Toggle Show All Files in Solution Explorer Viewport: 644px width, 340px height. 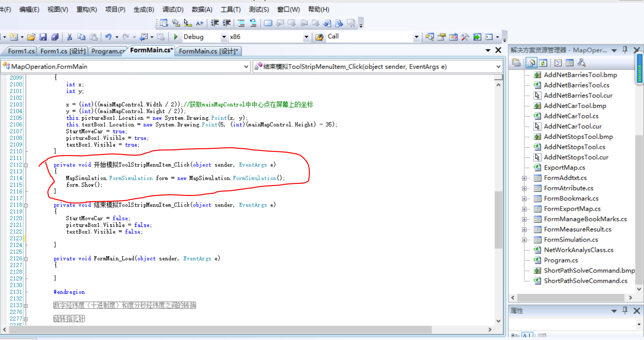pyautogui.click(x=531, y=63)
